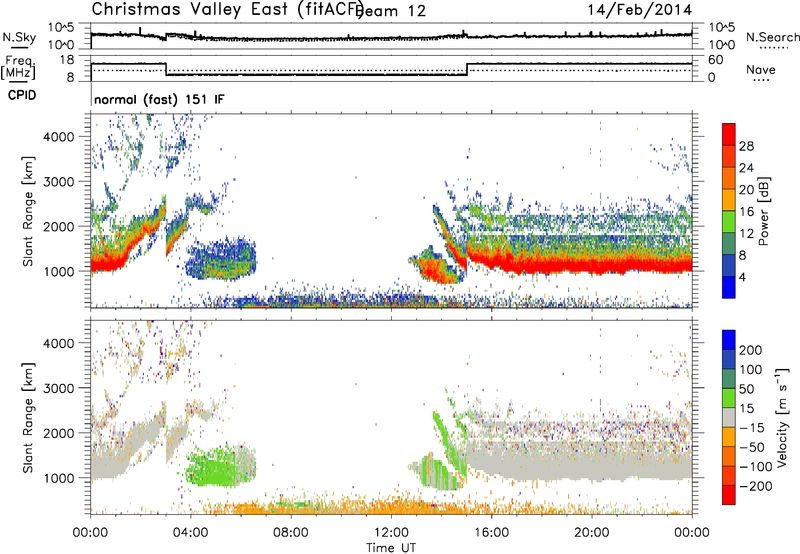Click the gray -15 to 15 Velocity colorbar segment
Image resolution: width=800 pixels, height=554 pixels.
point(729,417)
